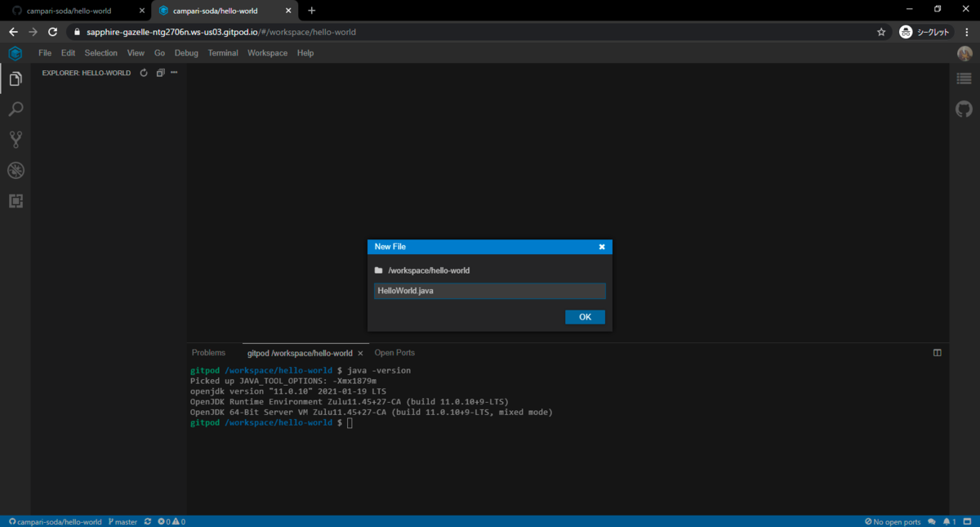Open the Workspace menu
Image resolution: width=980 pixels, height=527 pixels.
click(268, 53)
